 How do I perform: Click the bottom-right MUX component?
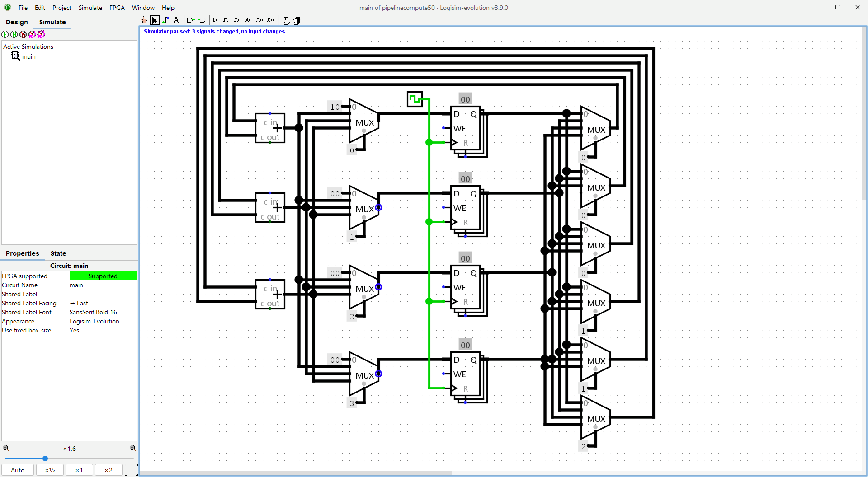(x=596, y=418)
